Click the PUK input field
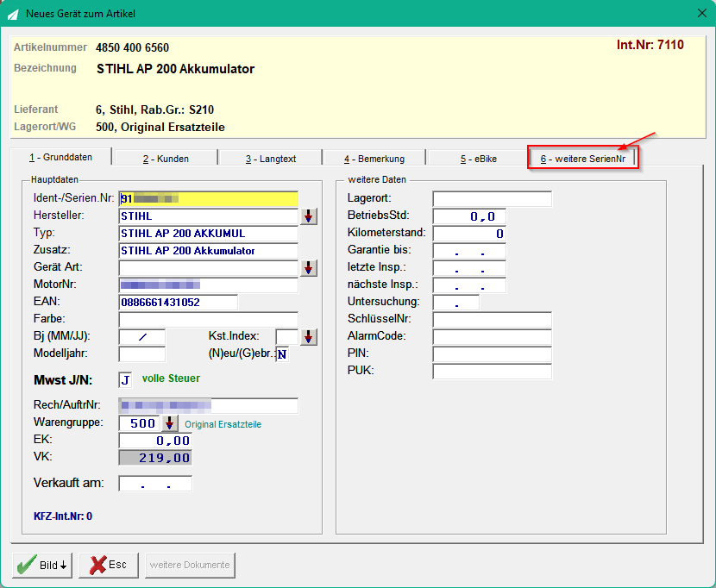716x588 pixels. pyautogui.click(x=493, y=372)
